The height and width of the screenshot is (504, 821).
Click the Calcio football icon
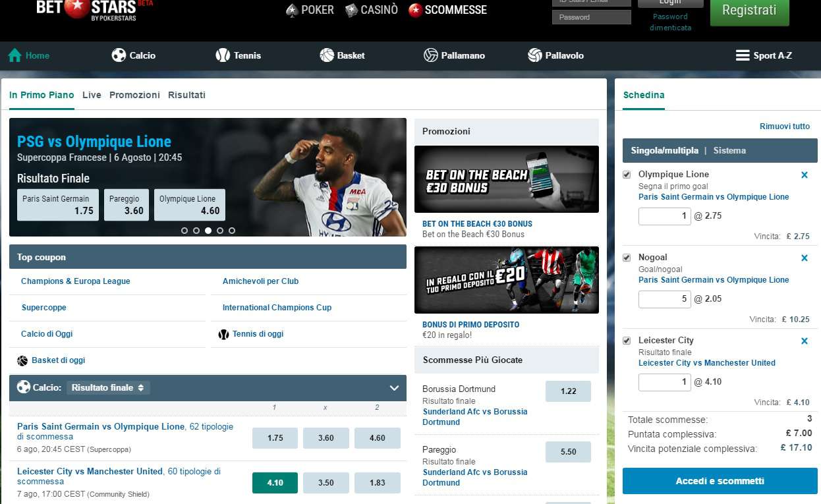click(x=119, y=55)
